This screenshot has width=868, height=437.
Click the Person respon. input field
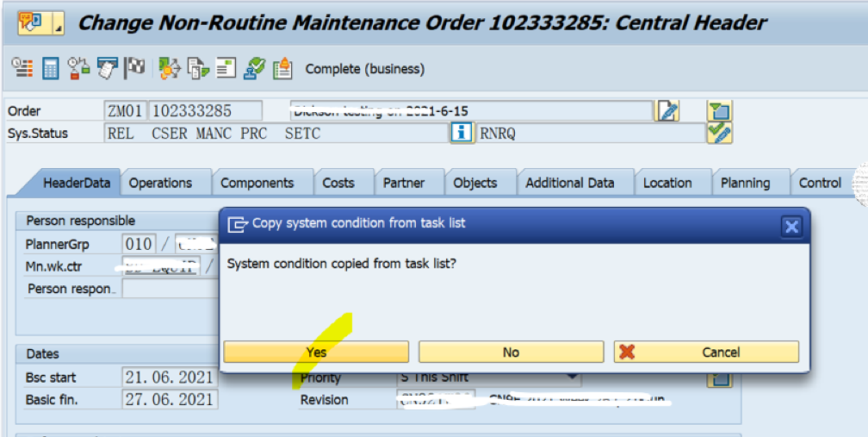pyautogui.click(x=170, y=289)
